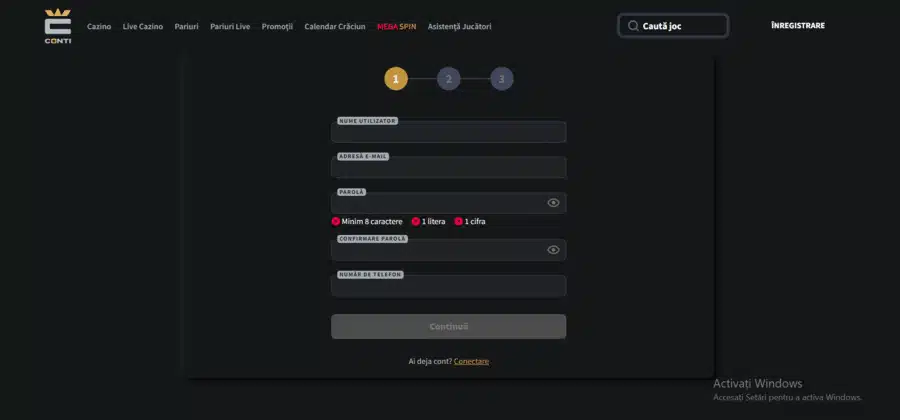Follow the Conectare link

pyautogui.click(x=471, y=361)
